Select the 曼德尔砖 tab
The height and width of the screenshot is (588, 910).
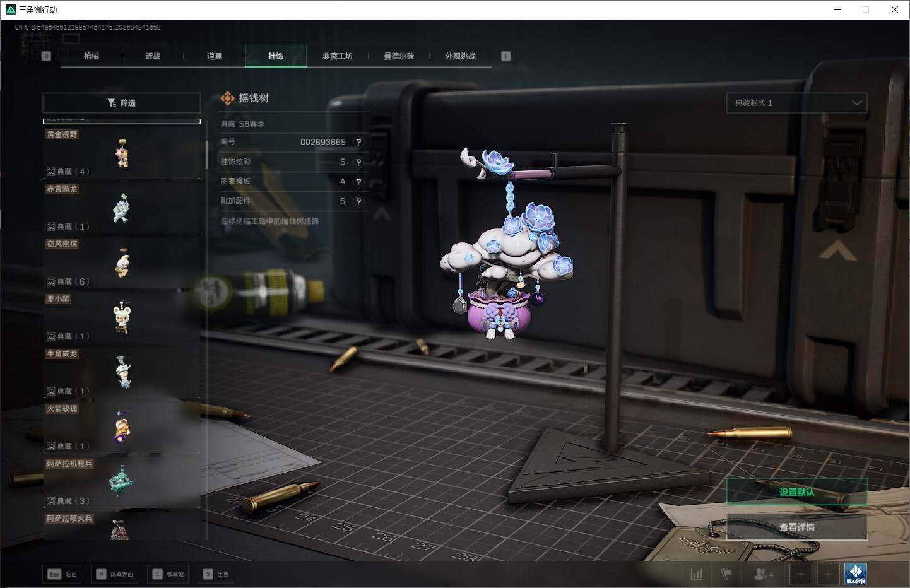399,56
